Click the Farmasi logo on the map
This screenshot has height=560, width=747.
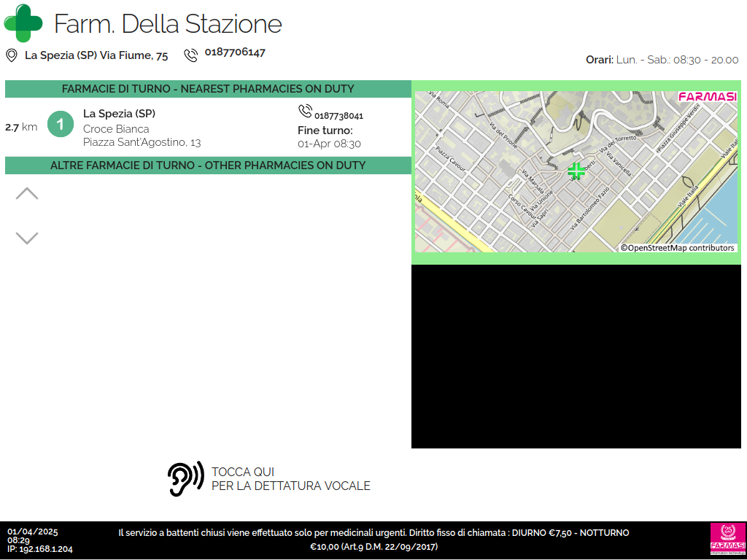click(707, 97)
